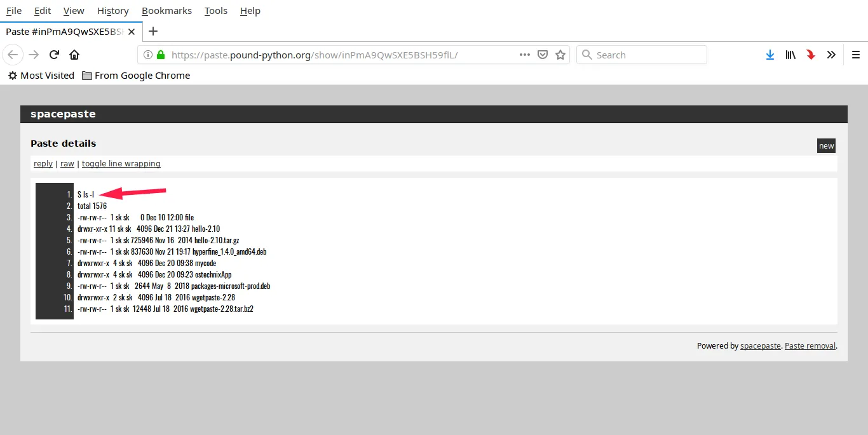The height and width of the screenshot is (435, 868).
Task: Save page to Pocket icon
Action: (543, 55)
